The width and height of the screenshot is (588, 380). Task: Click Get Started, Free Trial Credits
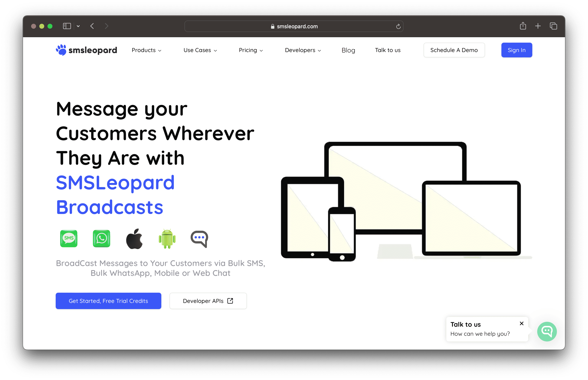pos(109,301)
